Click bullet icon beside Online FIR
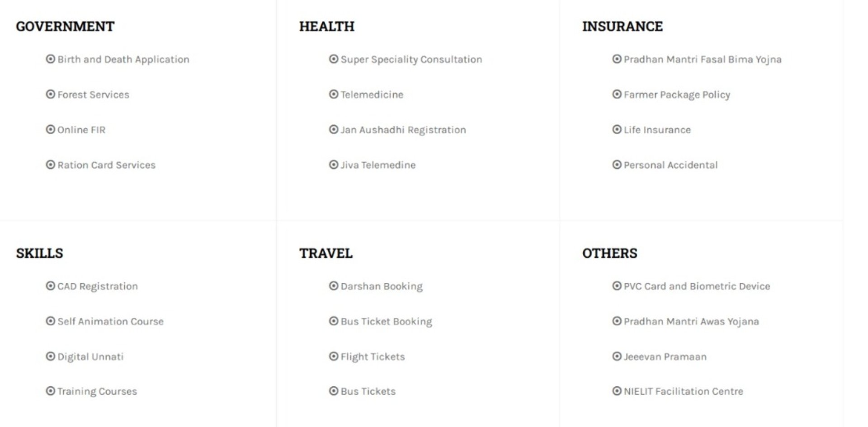868x427 pixels. coord(50,130)
